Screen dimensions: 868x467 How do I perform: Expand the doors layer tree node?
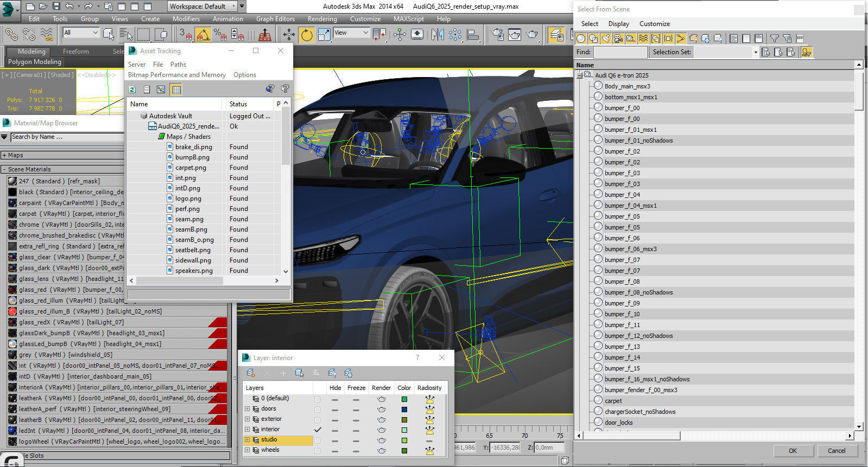tap(248, 409)
